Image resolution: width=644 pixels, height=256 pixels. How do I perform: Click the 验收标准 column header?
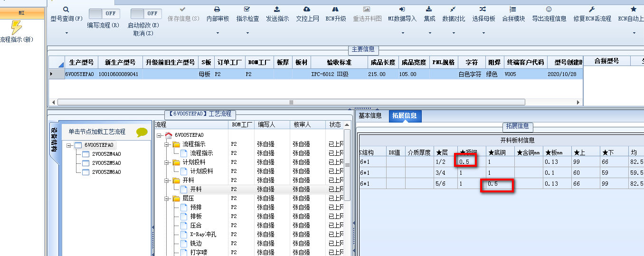pyautogui.click(x=339, y=62)
